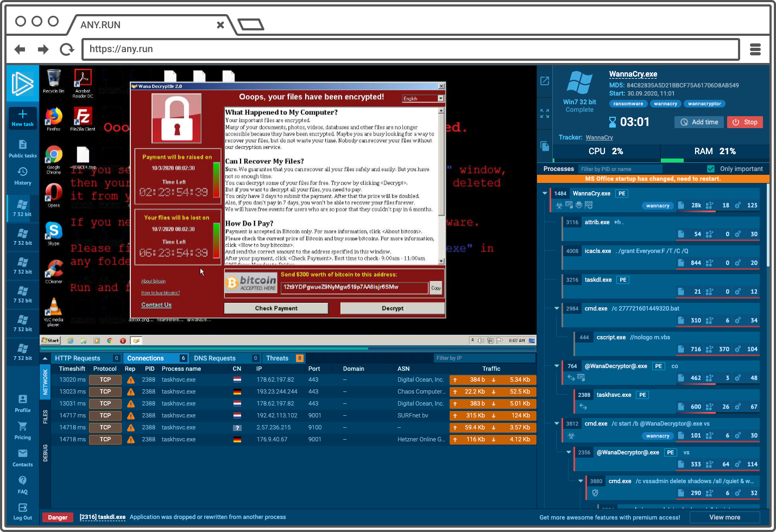Image resolution: width=776 pixels, height=532 pixels.
Task: Open sample in external view icon
Action: pyautogui.click(x=545, y=81)
